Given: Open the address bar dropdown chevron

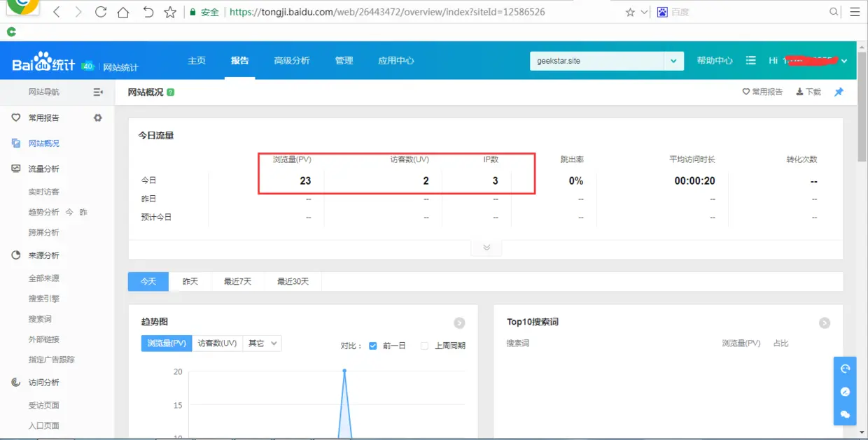Looking at the screenshot, I should [644, 12].
